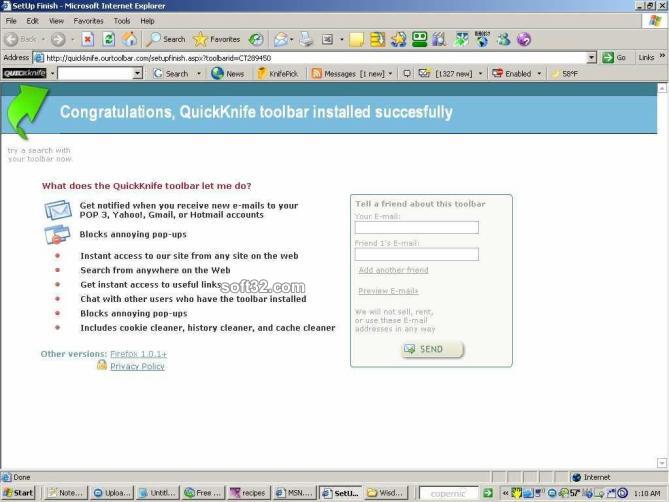Open the Messages dropdown arrow
669x502 pixels.
tap(390, 73)
